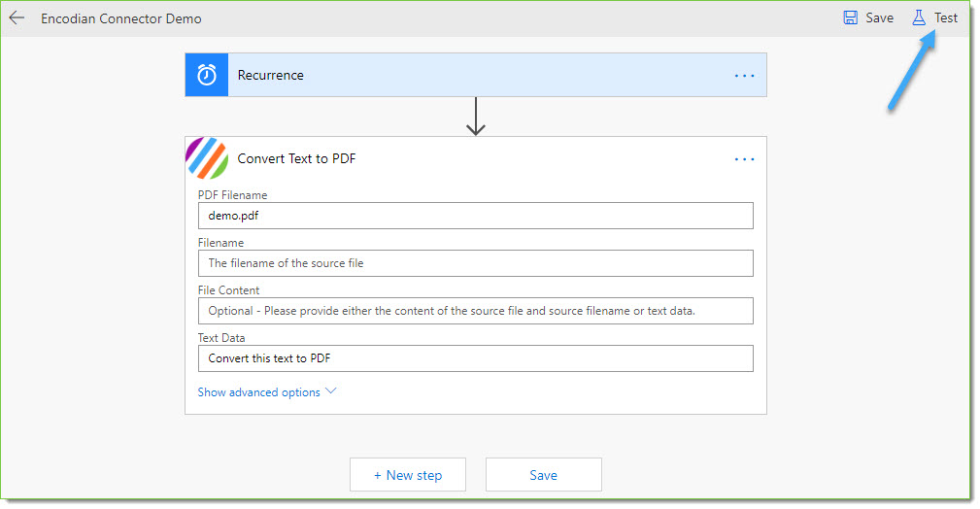Click the flask Test icon
This screenshot has width=980, height=509.
click(918, 17)
